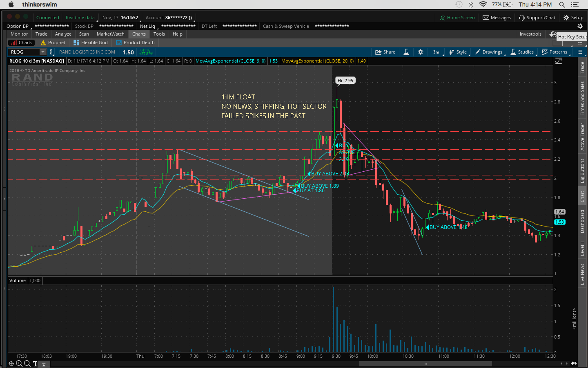Open the Dashboard side panel

tap(582, 221)
